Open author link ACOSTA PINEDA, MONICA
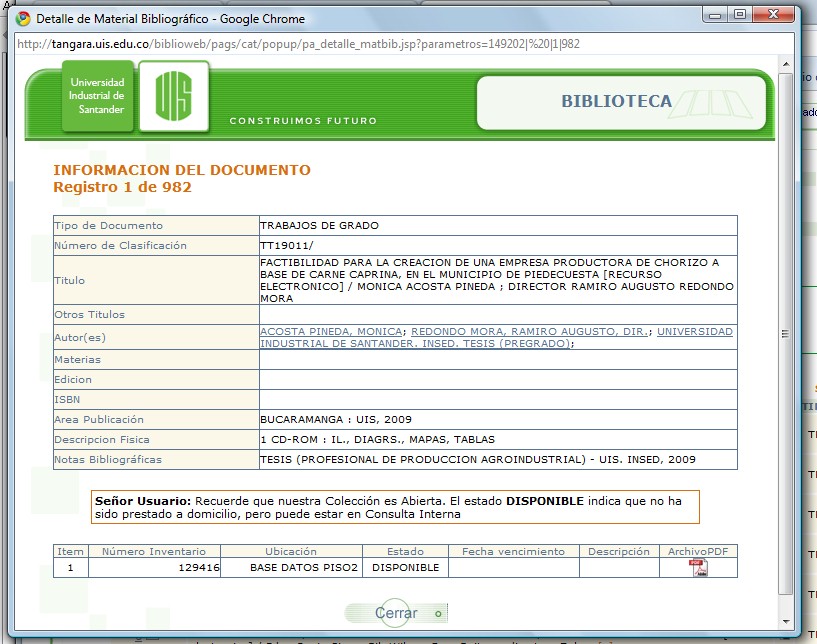Screen dimensions: 817x644 [x=331, y=331]
